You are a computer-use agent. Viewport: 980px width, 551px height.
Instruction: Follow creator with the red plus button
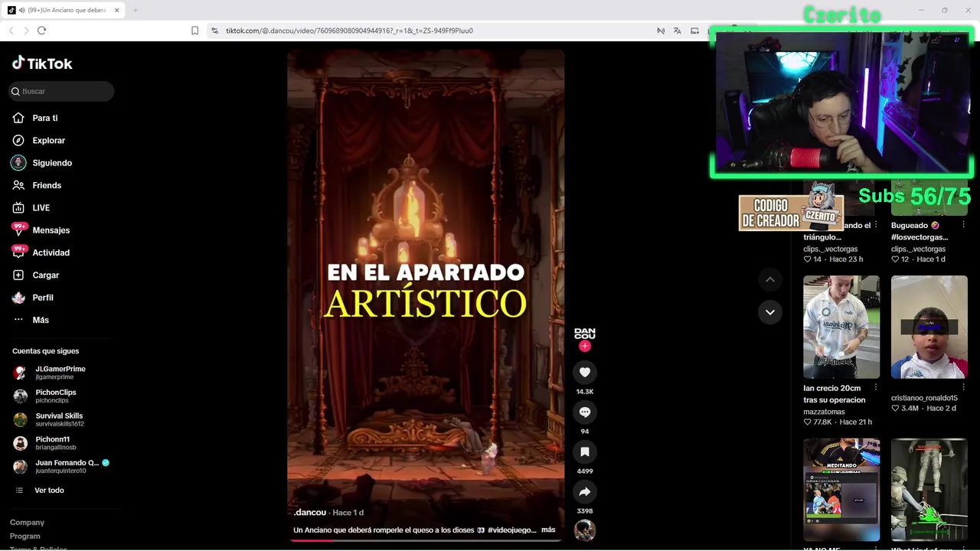(585, 346)
